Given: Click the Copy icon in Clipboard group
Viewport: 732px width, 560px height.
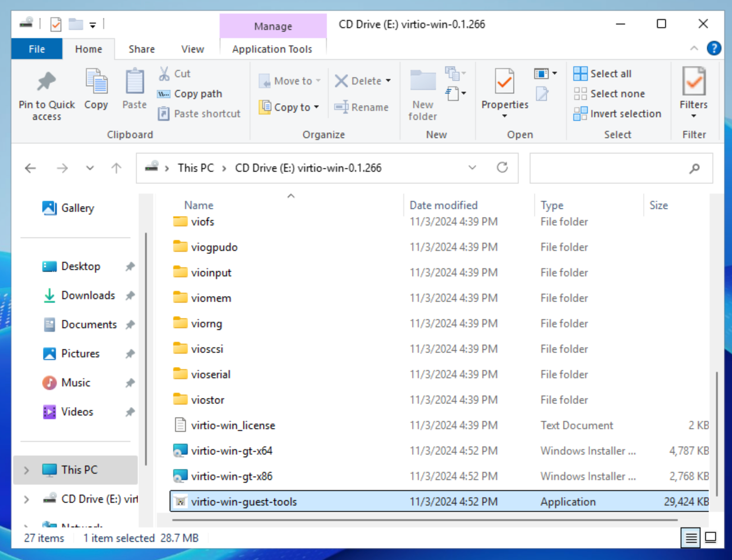Looking at the screenshot, I should (96, 81).
